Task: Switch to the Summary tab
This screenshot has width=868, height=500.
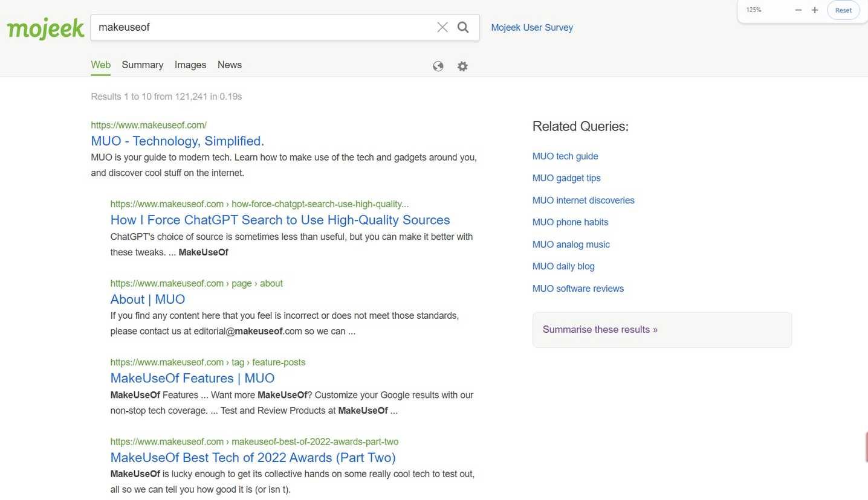Action: [142, 65]
